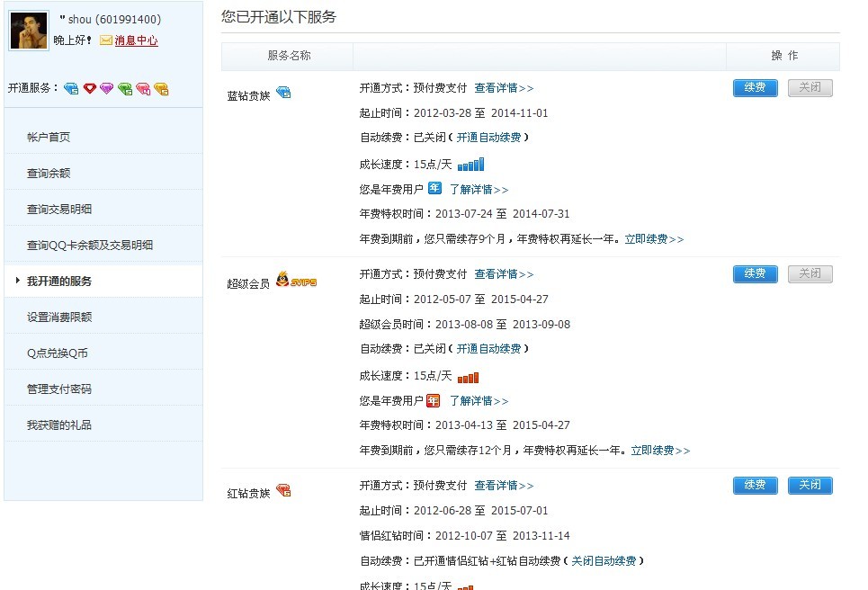
Task: Open 查询余额 in sidebar
Action: 49,174
